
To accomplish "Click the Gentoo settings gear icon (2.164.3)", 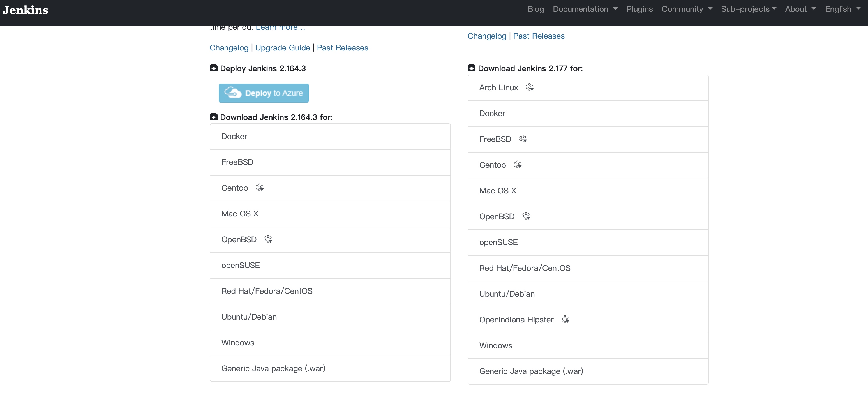I will coord(259,188).
